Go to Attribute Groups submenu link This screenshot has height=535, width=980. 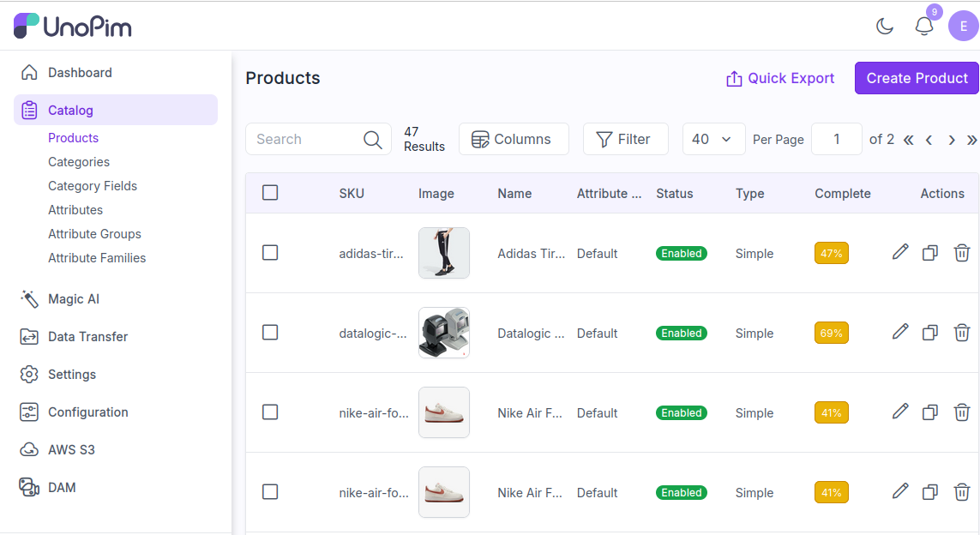click(94, 234)
